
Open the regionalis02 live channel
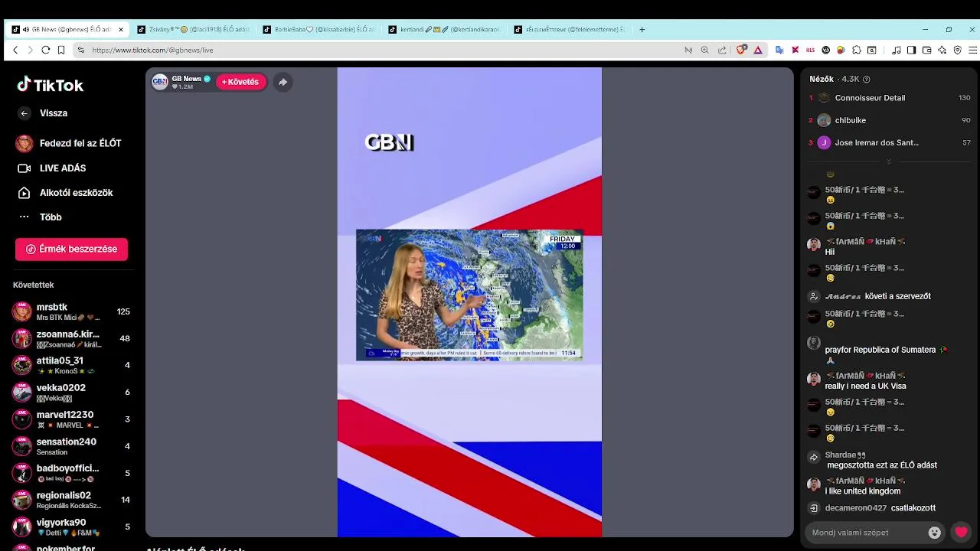tap(71, 500)
